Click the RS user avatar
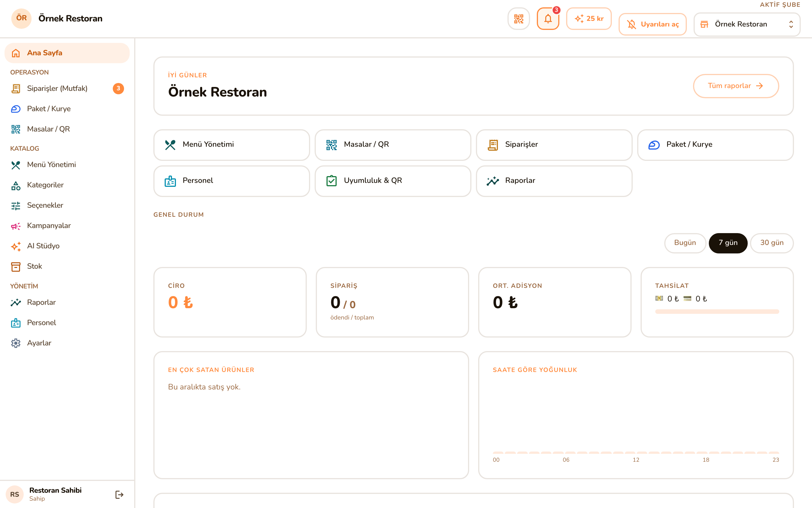Viewport: 812px width, 508px height. tap(15, 494)
